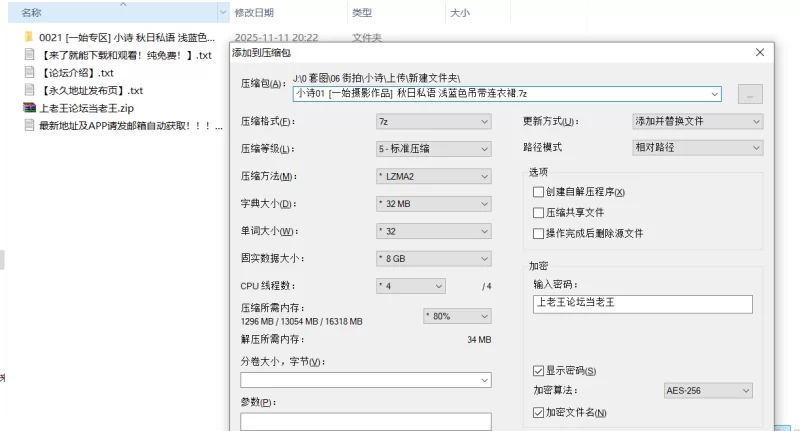This screenshot has height=431, width=800.
Task: Click the 【永久地址发布页】.txt file icon
Action: point(29,90)
